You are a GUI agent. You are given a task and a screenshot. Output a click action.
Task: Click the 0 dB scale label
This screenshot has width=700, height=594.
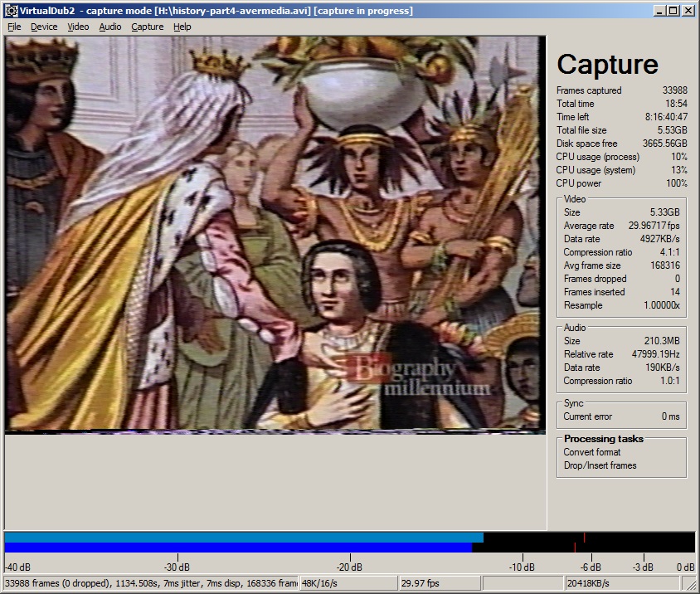pyautogui.click(x=685, y=567)
